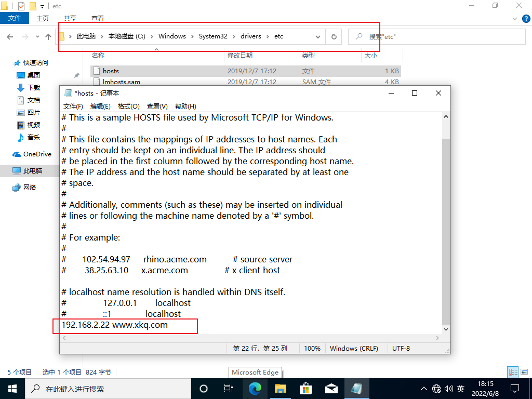Screen dimensions: 532x399
Task: Open Explorer help question mark icon
Action: tap(526, 19)
